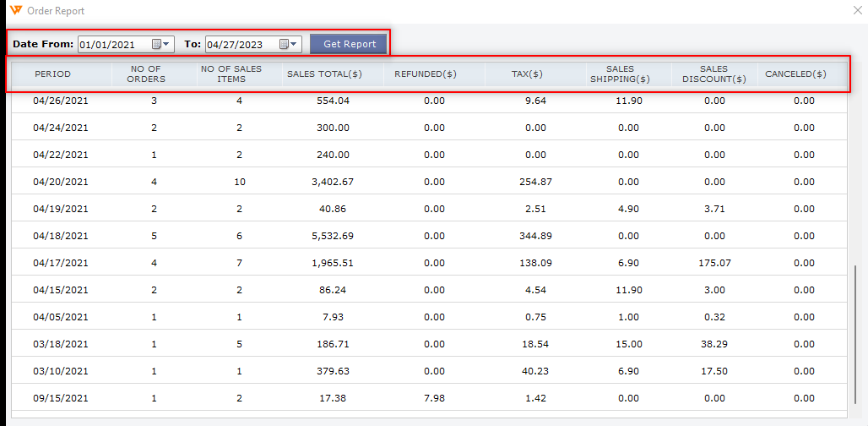Sort by the REFUNDED($) column header
Screen dimensions: 868x426
point(426,74)
